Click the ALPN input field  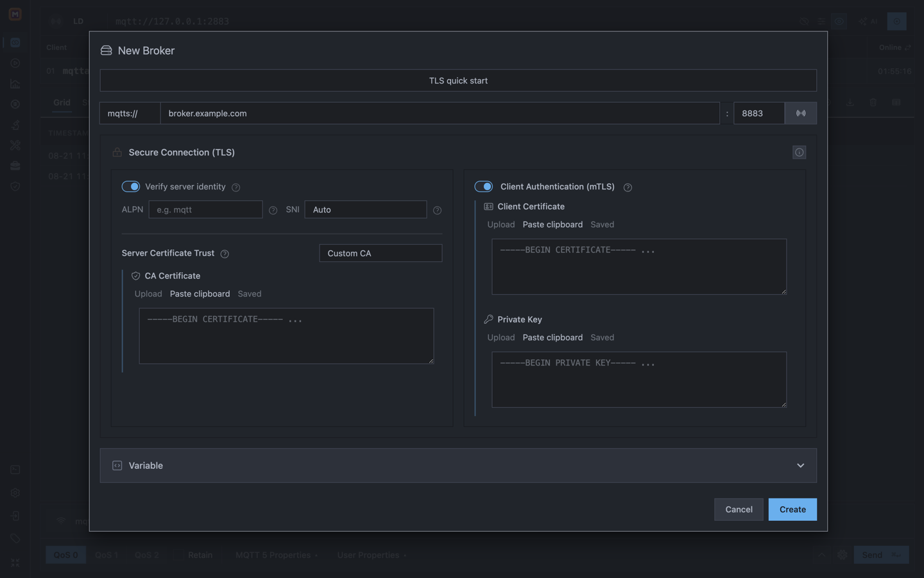tap(205, 209)
